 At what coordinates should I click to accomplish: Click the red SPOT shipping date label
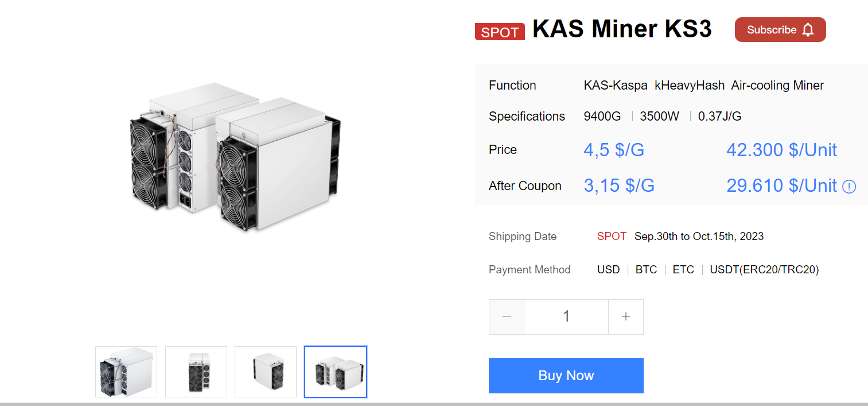[612, 237]
